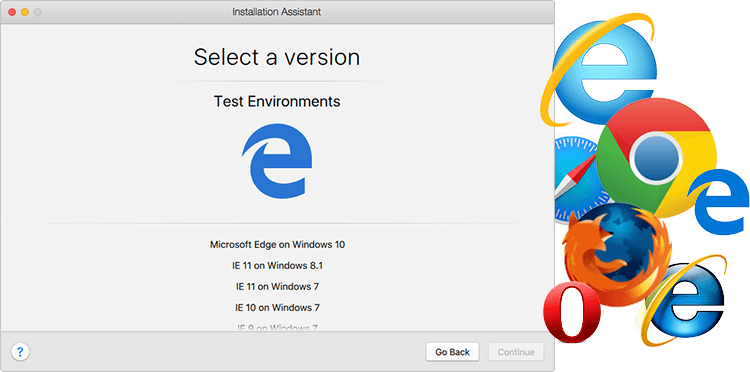Click the Safari compass logo
Screen dimensions: 750x372
[x=576, y=180]
